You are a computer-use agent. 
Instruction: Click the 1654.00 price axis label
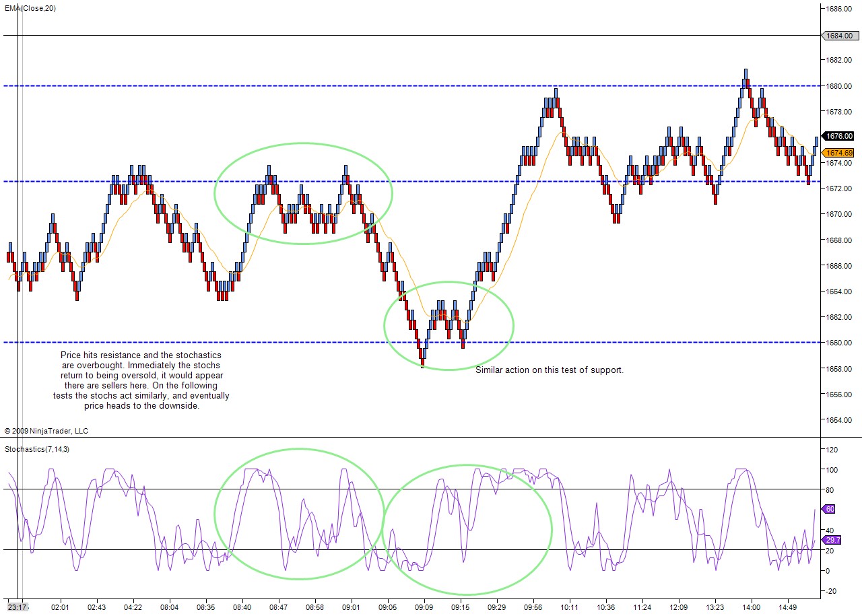click(839, 420)
